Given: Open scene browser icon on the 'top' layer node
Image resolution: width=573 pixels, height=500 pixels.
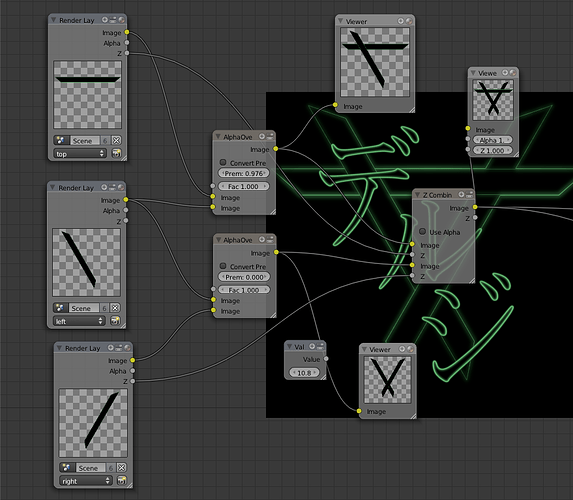Looking at the screenshot, I should (61, 140).
